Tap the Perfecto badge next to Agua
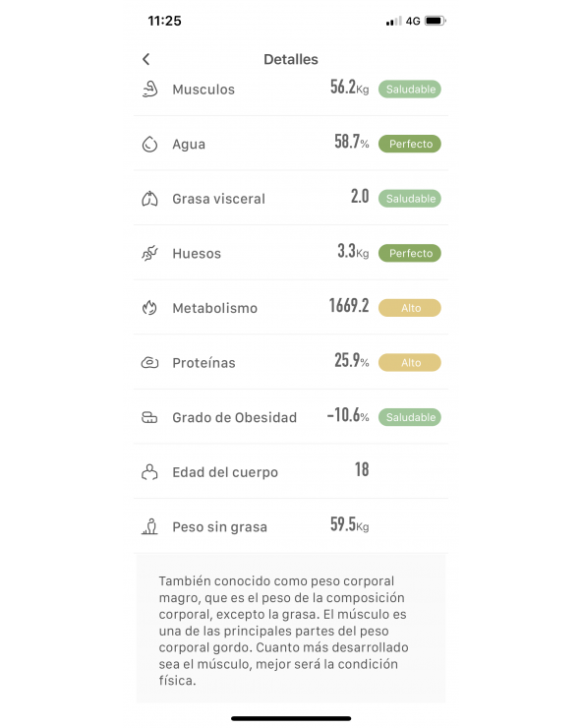The image size is (582, 728). [409, 144]
